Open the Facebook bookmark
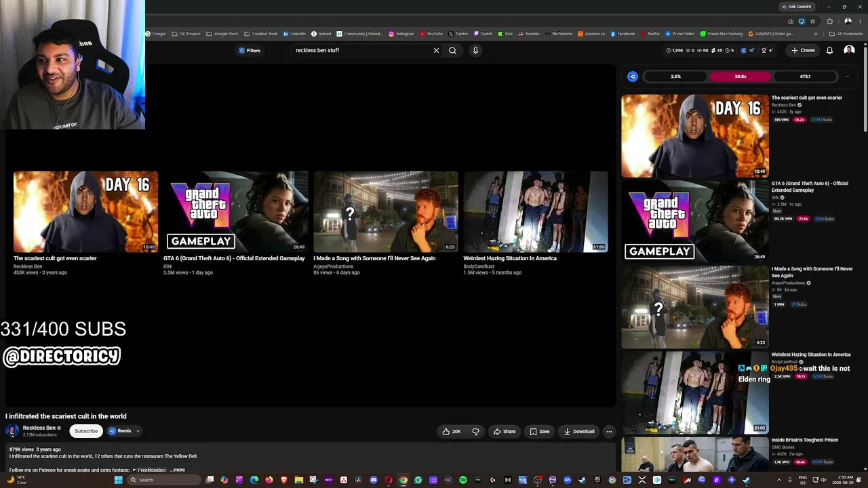 [x=623, y=34]
